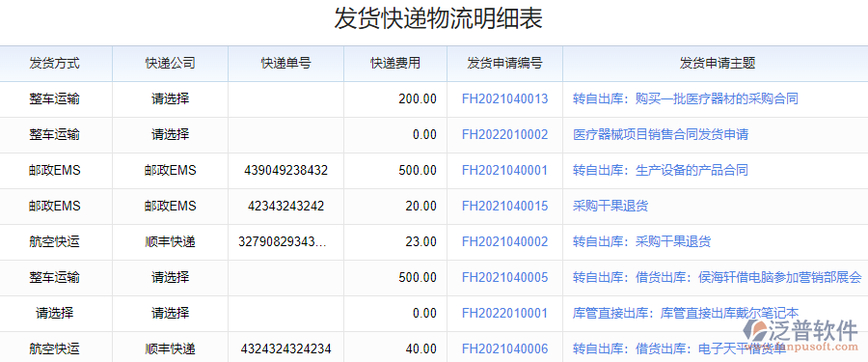Click the 快递公司 请选择 cell in row FH2021040005

171,277
